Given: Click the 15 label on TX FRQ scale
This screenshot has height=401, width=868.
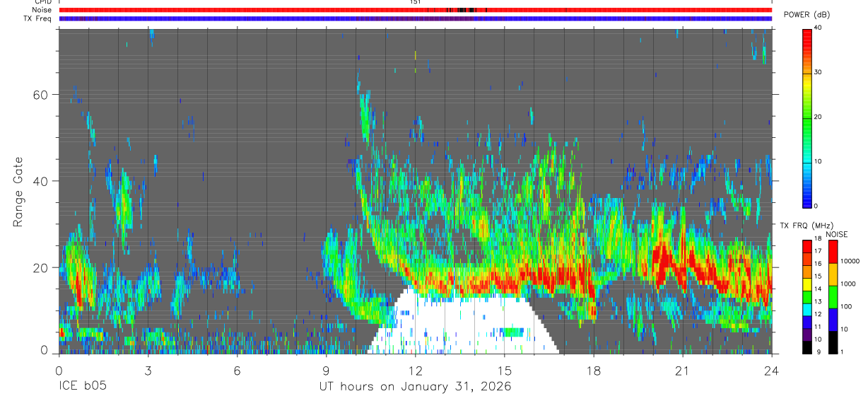Looking at the screenshot, I should point(817,277).
